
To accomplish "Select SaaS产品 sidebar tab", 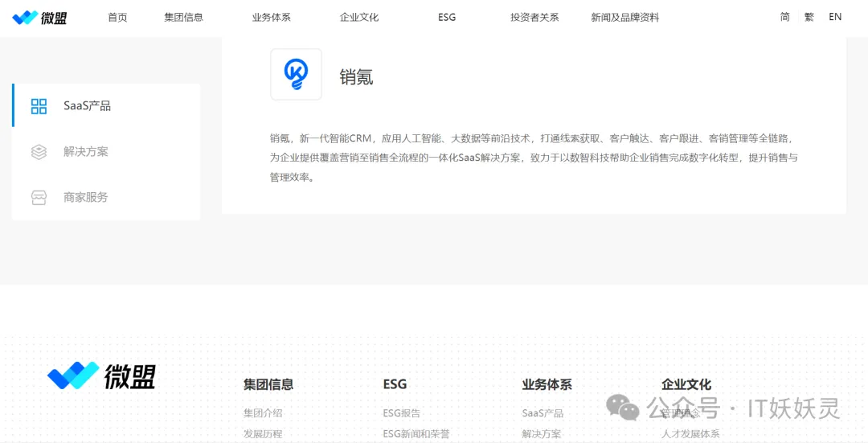I will click(x=106, y=106).
